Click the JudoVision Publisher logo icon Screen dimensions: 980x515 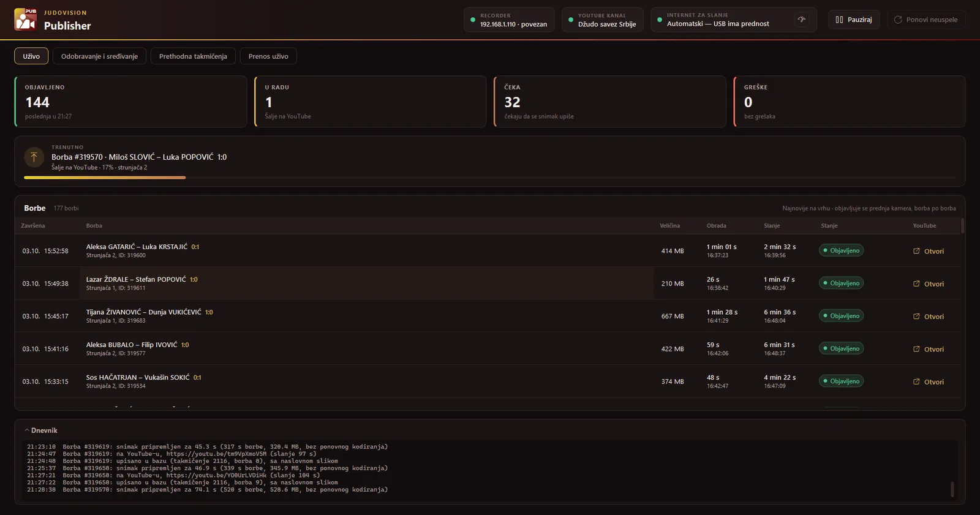coord(26,20)
